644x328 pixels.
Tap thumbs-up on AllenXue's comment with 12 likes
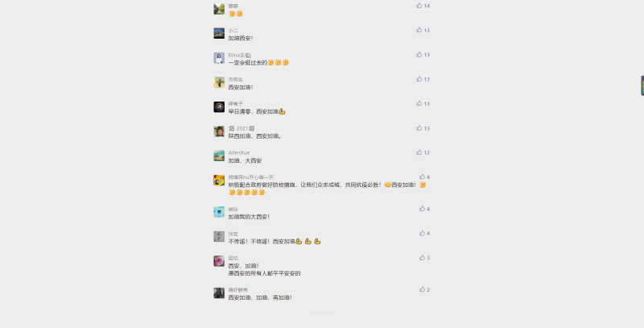[419, 152]
